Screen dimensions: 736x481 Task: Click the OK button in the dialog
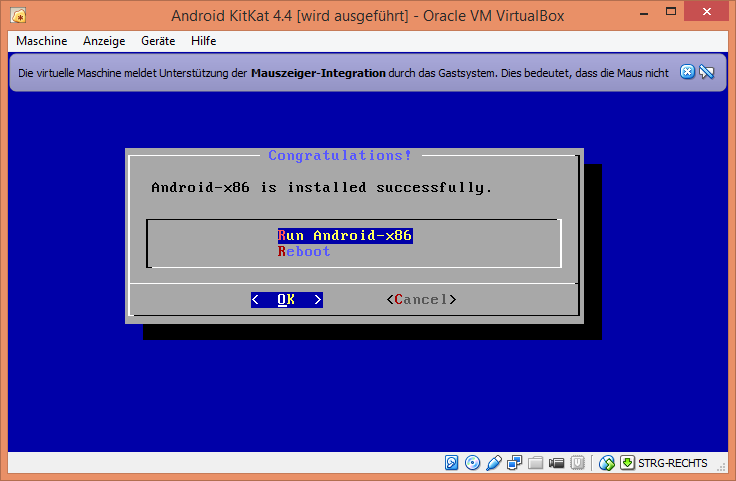pyautogui.click(x=286, y=299)
